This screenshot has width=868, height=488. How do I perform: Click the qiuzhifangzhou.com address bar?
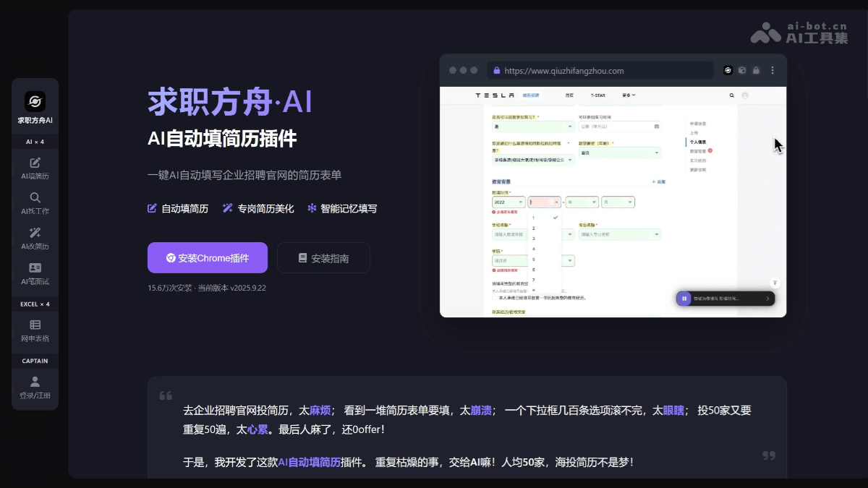pyautogui.click(x=600, y=70)
